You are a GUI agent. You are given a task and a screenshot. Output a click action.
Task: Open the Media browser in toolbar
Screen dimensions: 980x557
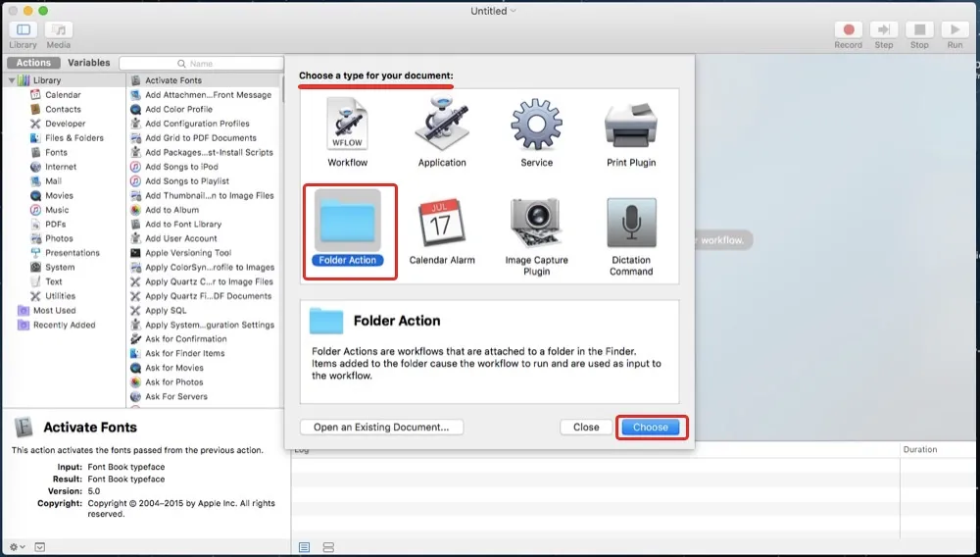click(x=59, y=29)
